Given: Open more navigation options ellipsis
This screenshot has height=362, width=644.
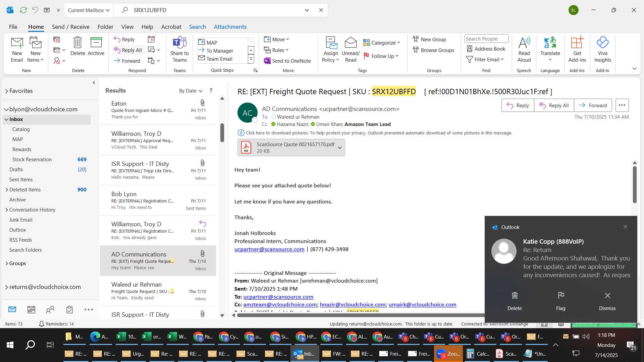Looking at the screenshot, I should 89,309.
